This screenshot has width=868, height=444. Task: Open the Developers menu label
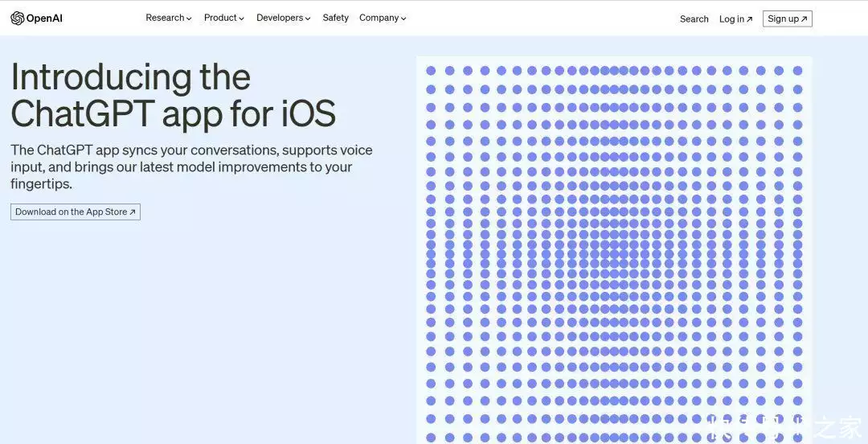(280, 18)
